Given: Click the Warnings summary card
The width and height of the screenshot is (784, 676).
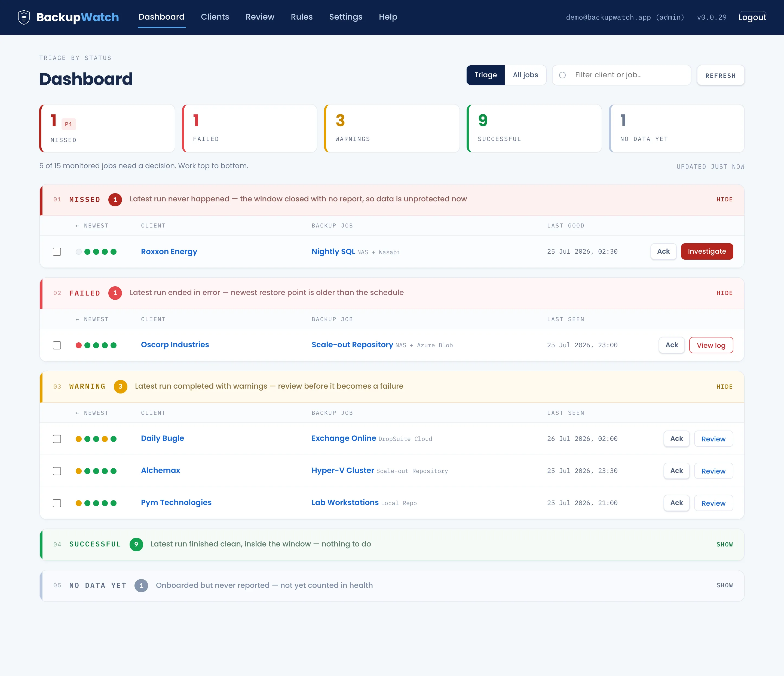Looking at the screenshot, I should click(x=392, y=129).
